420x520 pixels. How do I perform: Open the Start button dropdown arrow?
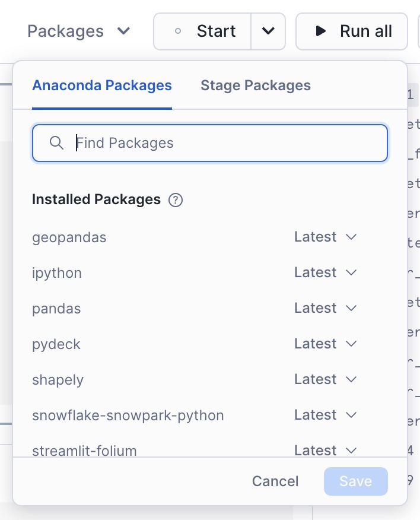point(268,31)
